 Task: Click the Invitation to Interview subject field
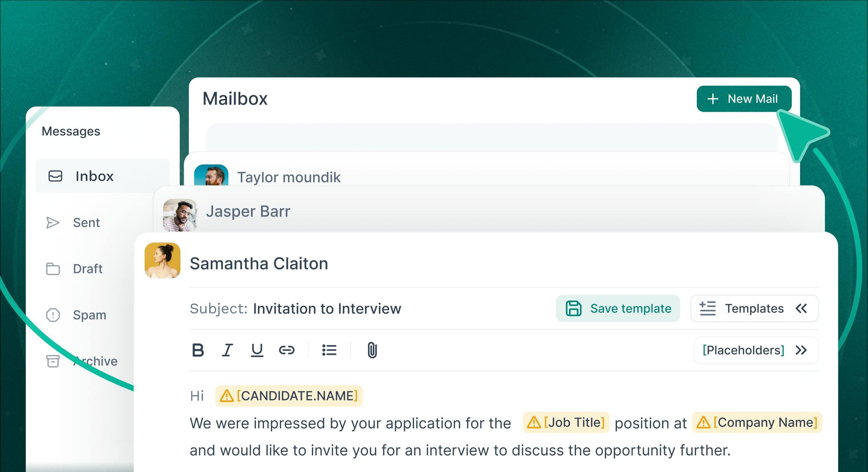[x=327, y=308]
